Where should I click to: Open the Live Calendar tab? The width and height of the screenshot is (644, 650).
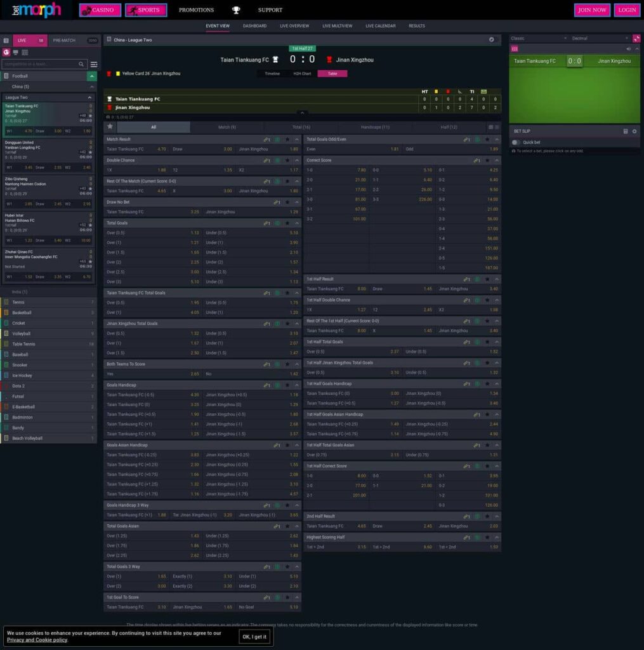[381, 26]
